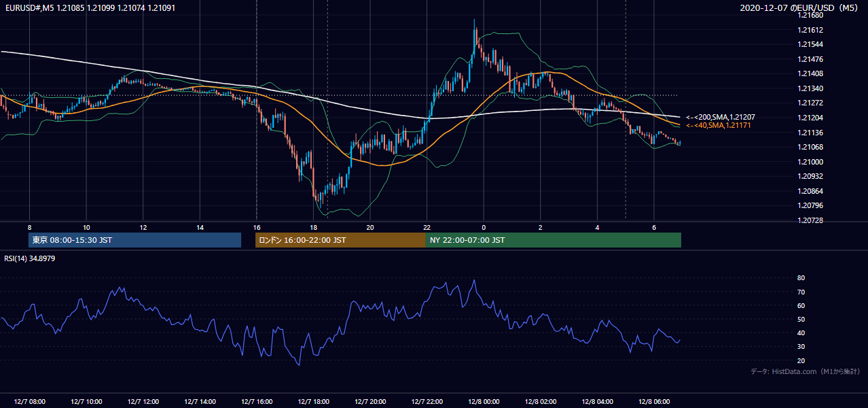Click hour label 18 on price chart axis
Image resolution: width=868 pixels, height=408 pixels.
[x=313, y=227]
